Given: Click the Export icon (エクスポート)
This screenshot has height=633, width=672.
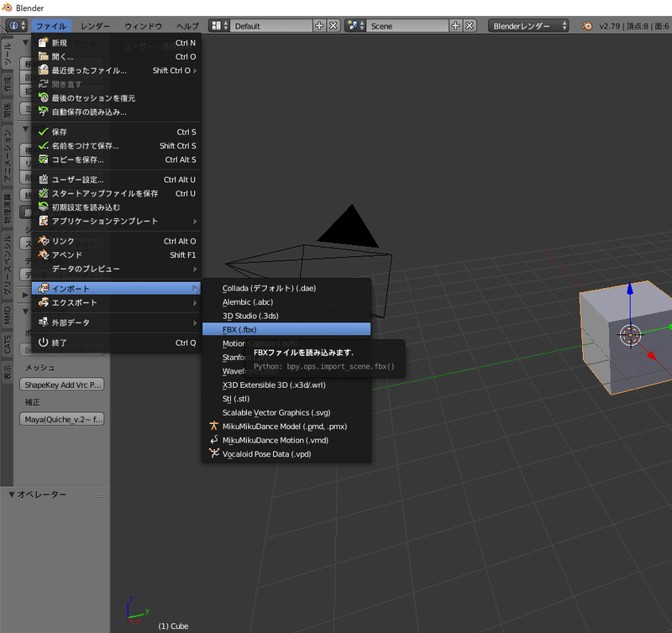Looking at the screenshot, I should tap(43, 302).
